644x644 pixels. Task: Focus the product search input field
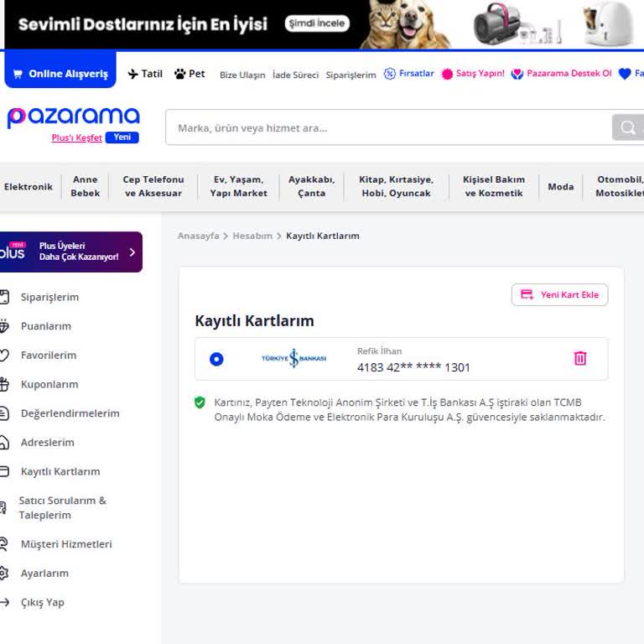(x=388, y=127)
